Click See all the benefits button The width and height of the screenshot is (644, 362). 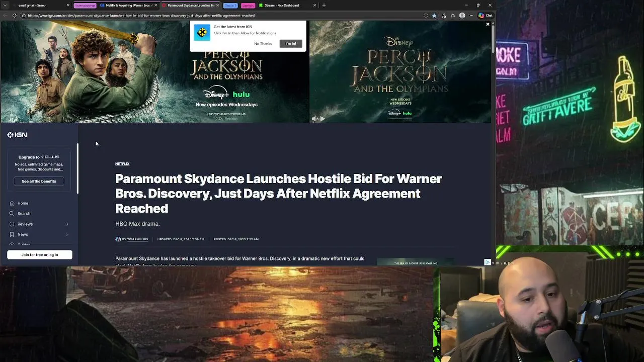(x=39, y=181)
